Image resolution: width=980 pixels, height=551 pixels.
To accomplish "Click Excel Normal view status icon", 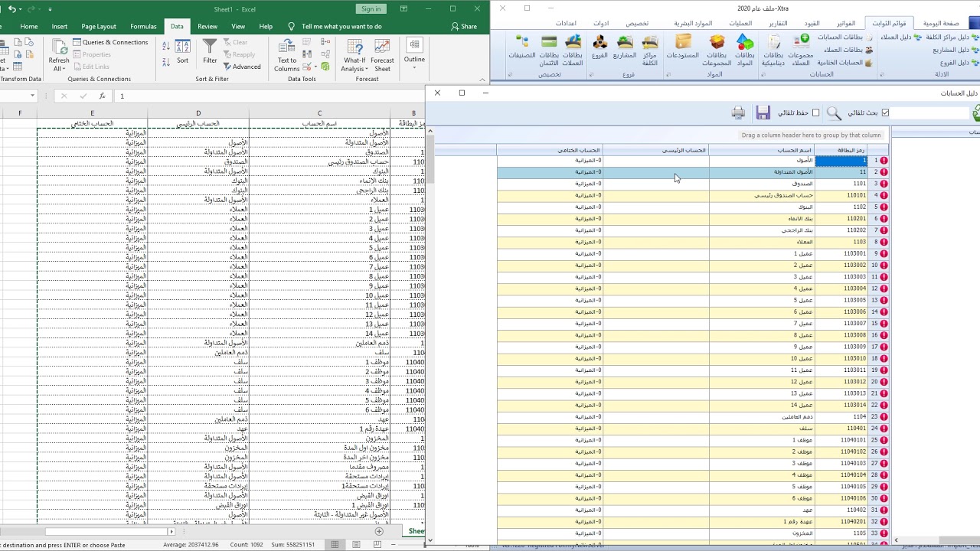I will pos(335,544).
